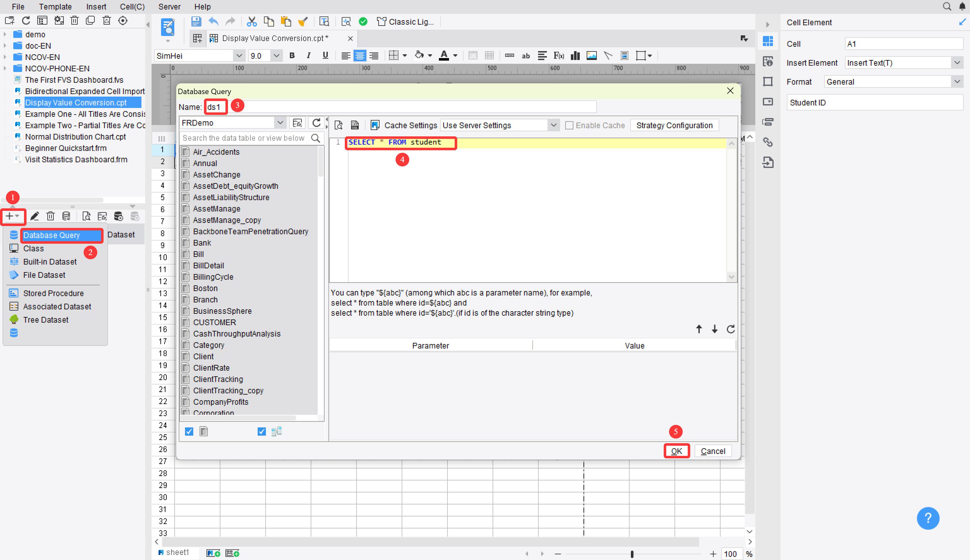Choose Stored Procedure from the dataset menu
The width and height of the screenshot is (970, 560).
53,293
